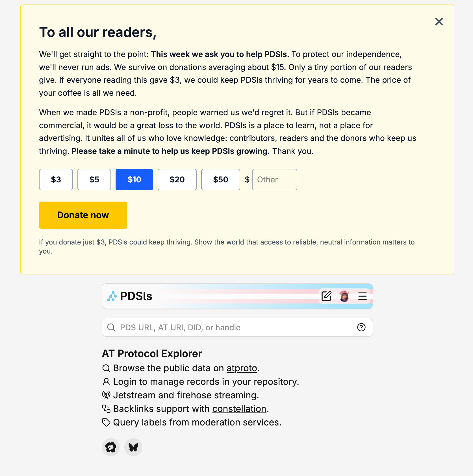The width and height of the screenshot is (473, 476).
Task: Dismiss the donation banner with the X
Action: coord(439,22)
